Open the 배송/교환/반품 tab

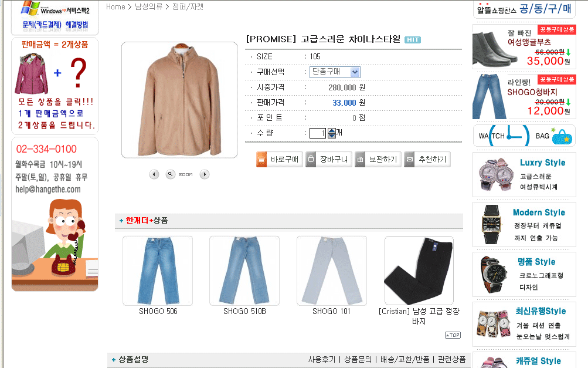coord(405,359)
